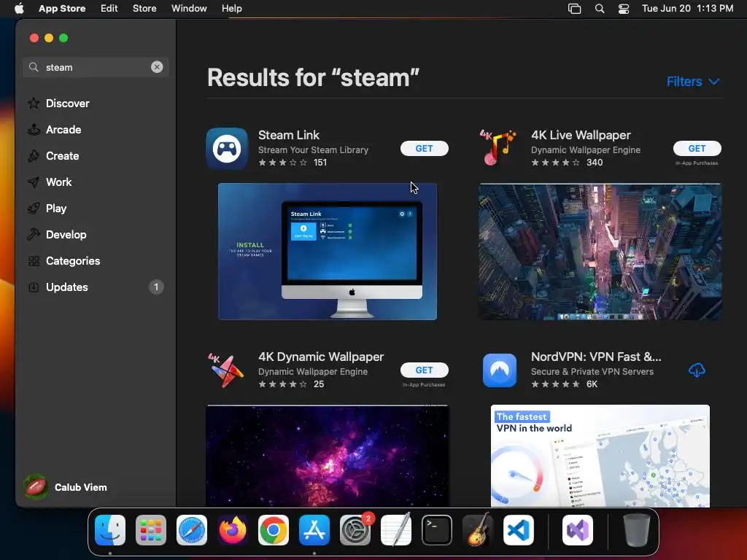Click the App Store Dock icon
Screen dimensions: 747x560
point(314,530)
